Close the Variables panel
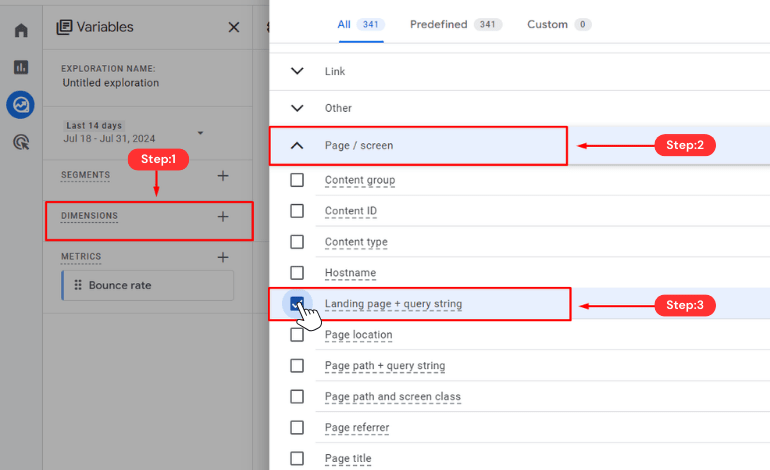Image resolution: width=770 pixels, height=470 pixels. coord(234,27)
